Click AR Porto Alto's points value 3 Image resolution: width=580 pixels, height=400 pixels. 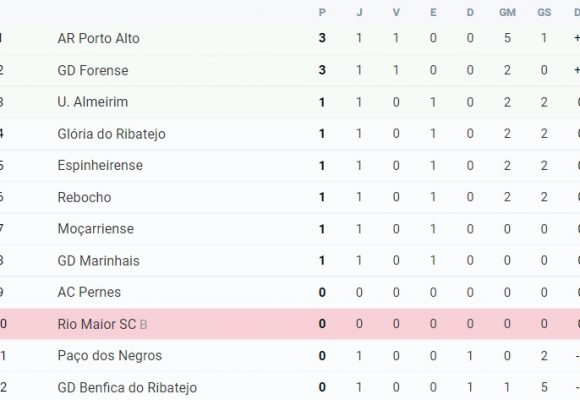pyautogui.click(x=322, y=38)
